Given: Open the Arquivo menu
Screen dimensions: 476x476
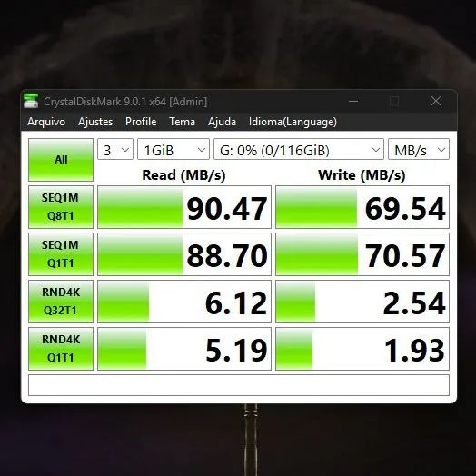Looking at the screenshot, I should pos(46,122).
